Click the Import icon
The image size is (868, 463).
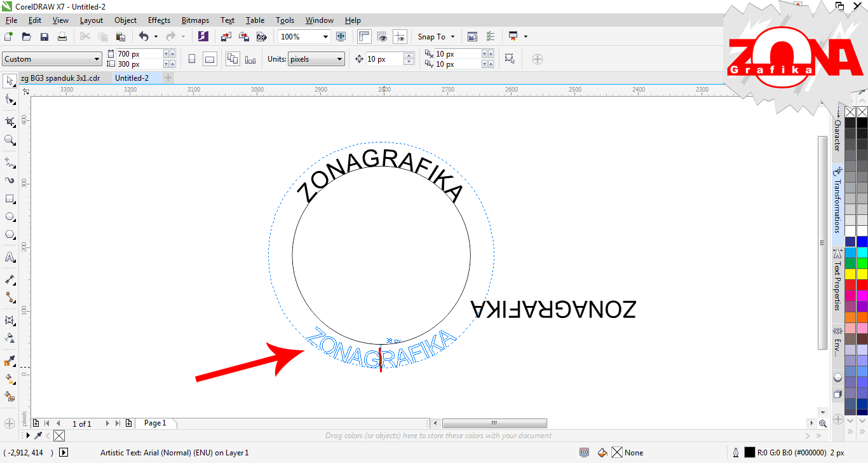coord(226,37)
